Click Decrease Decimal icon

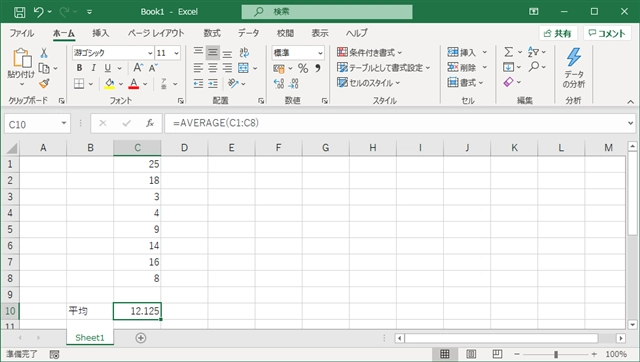(x=293, y=84)
